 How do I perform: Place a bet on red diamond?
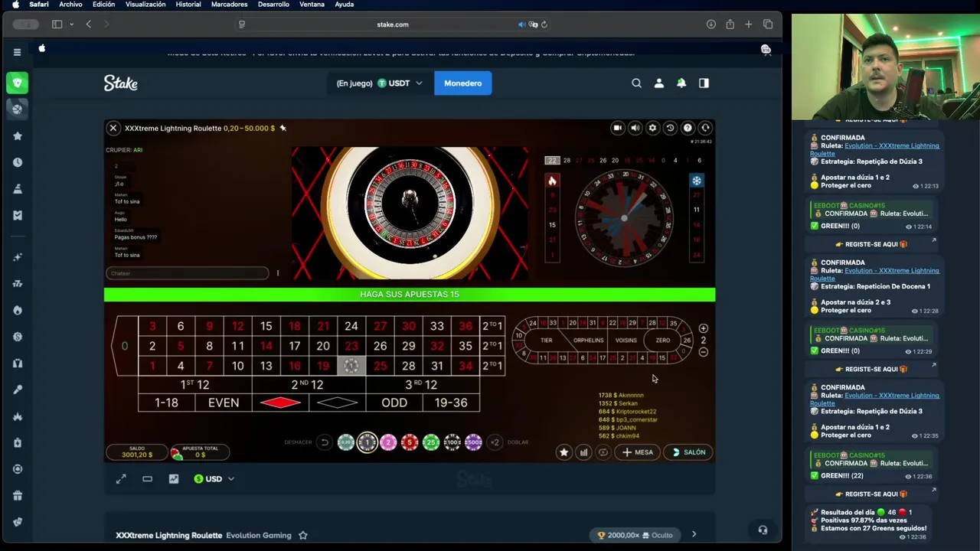(281, 403)
